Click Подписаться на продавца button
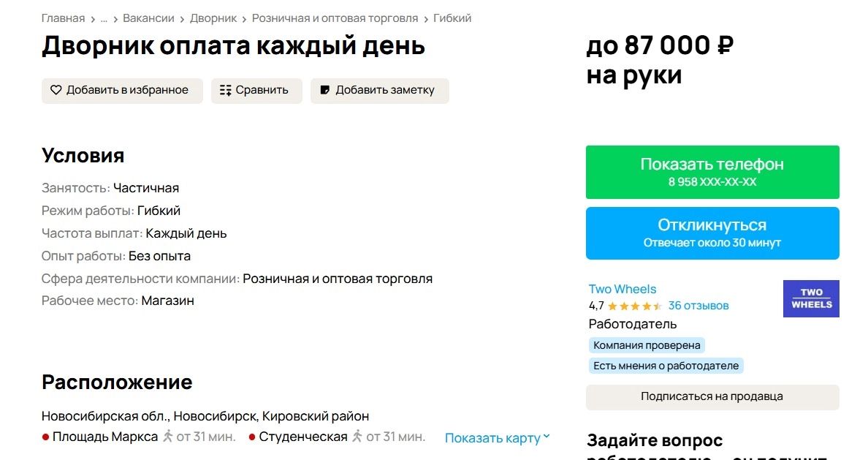This screenshot has width=868, height=460. click(712, 397)
